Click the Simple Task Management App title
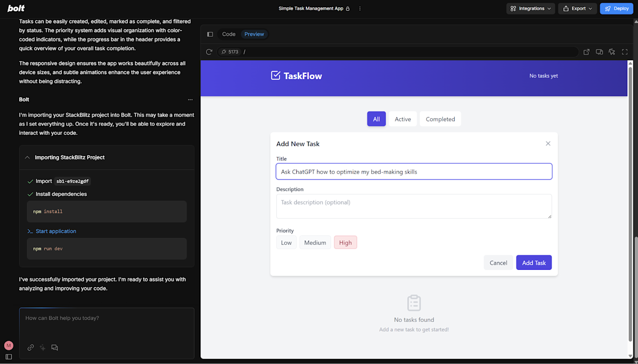Image resolution: width=638 pixels, height=364 pixels. click(x=311, y=9)
